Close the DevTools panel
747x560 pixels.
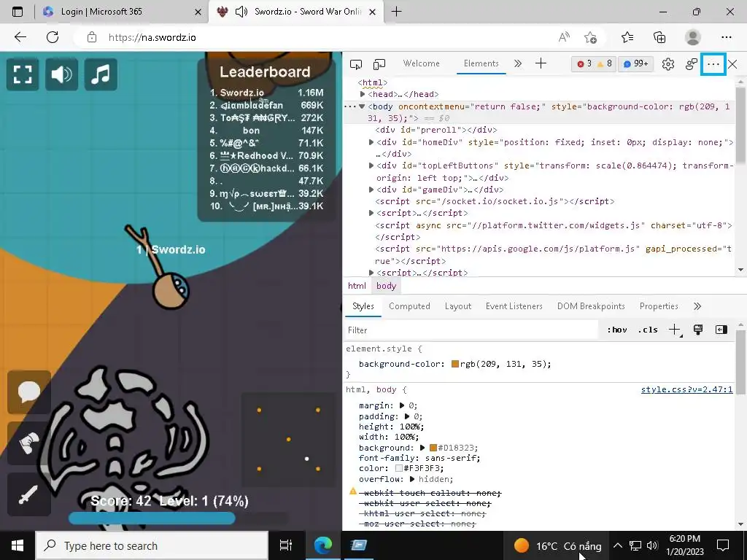point(732,64)
